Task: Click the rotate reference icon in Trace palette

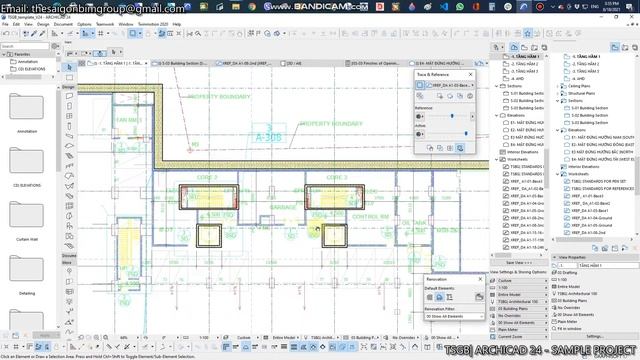Action: [x=450, y=96]
